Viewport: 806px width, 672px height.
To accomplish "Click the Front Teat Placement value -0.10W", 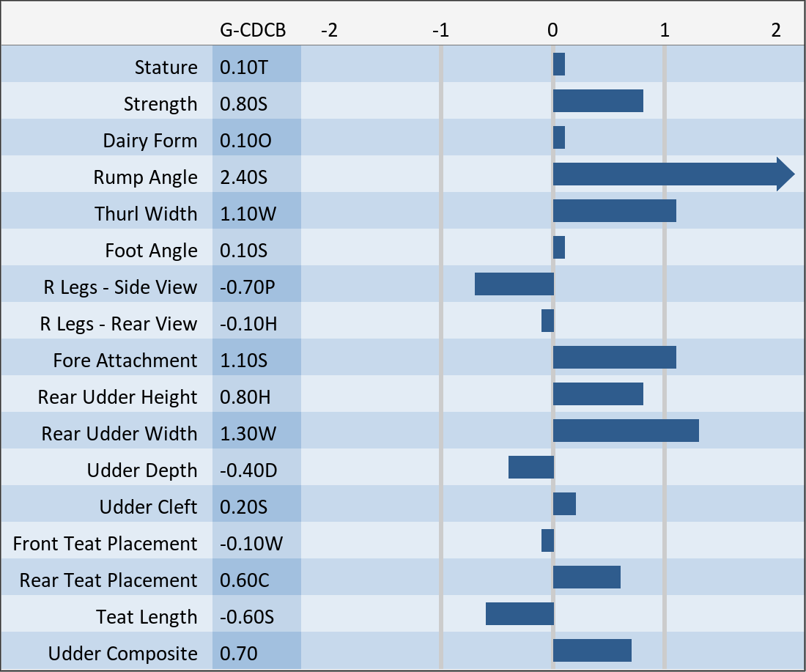I will click(x=251, y=544).
